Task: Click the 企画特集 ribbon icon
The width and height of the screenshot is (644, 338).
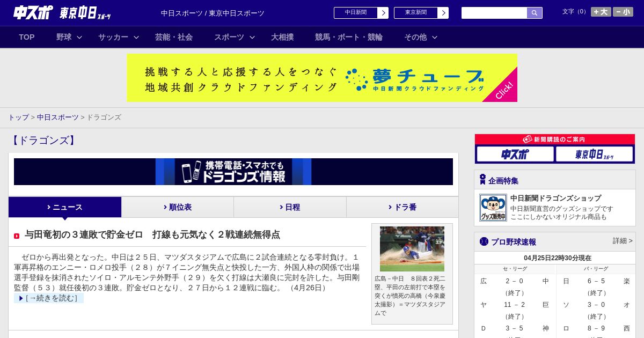Action: (482, 180)
